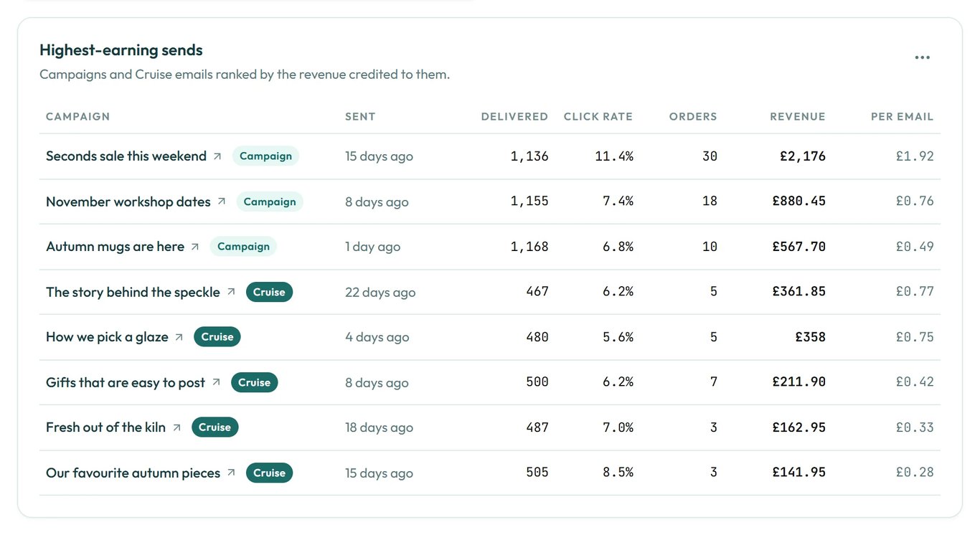Open the How we pick a glaze email
This screenshot has width=980, height=535.
(x=107, y=337)
